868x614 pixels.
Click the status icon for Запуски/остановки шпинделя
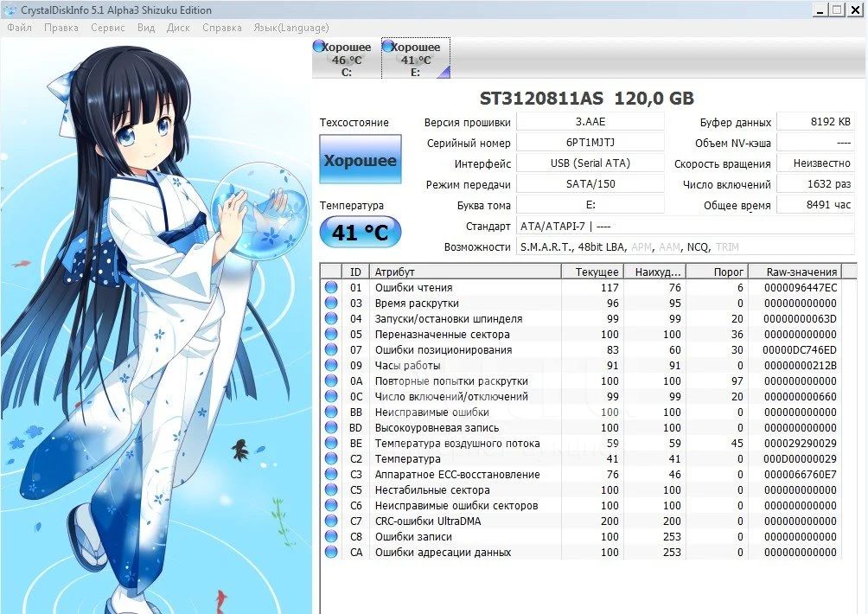[x=331, y=318]
